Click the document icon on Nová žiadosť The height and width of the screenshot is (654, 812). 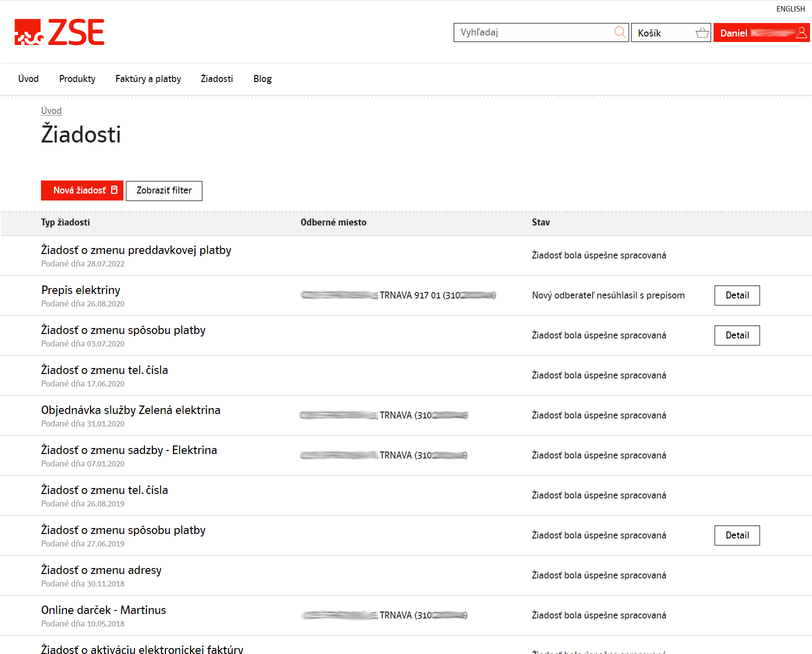[114, 190]
